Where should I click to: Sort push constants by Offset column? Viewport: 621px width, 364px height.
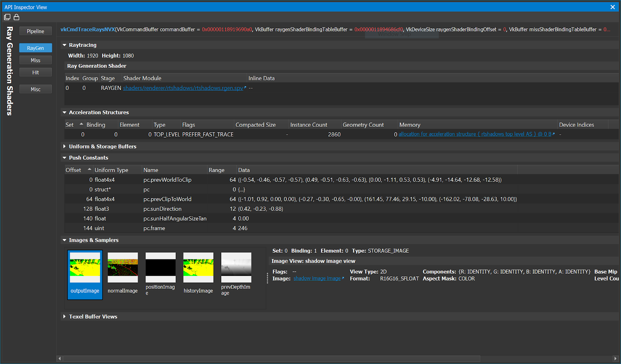tap(79, 170)
